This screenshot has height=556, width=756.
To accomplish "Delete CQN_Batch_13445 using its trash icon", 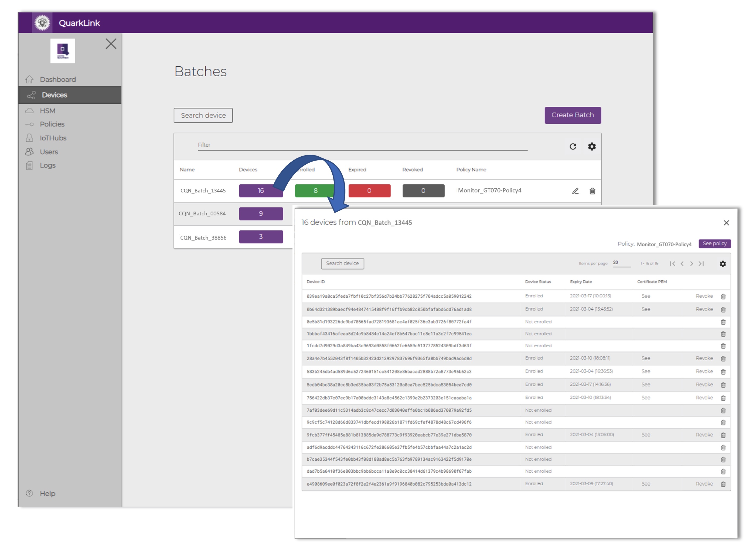I will 592,191.
